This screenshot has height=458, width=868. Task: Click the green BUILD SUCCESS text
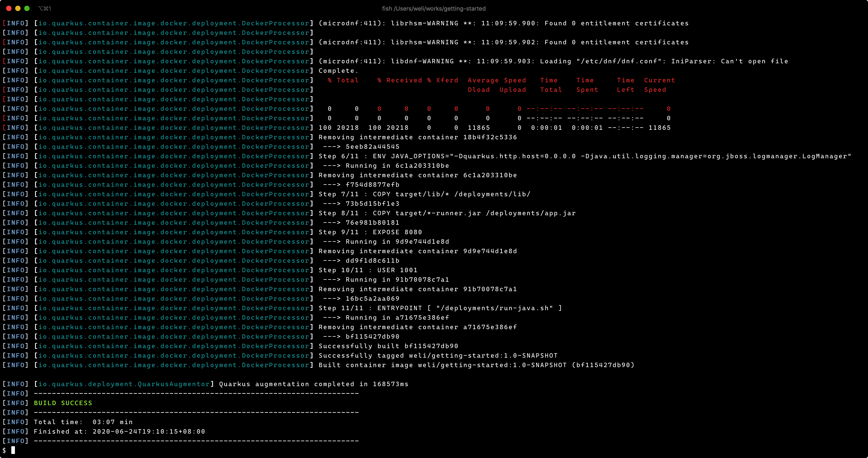tap(63, 403)
